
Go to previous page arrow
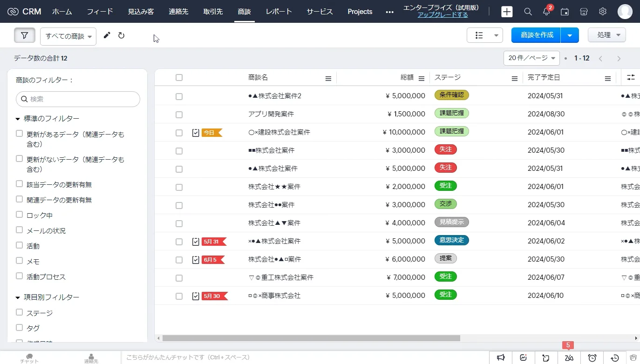tap(600, 58)
